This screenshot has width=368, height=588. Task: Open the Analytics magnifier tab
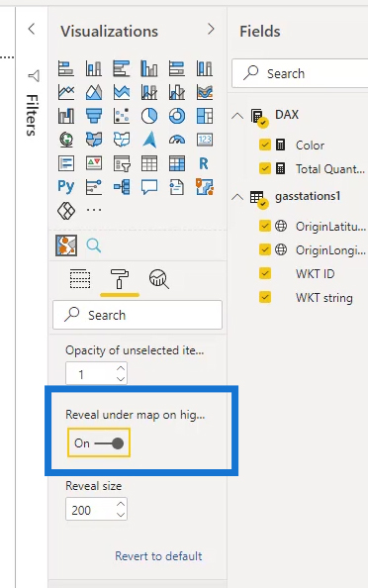click(x=159, y=278)
